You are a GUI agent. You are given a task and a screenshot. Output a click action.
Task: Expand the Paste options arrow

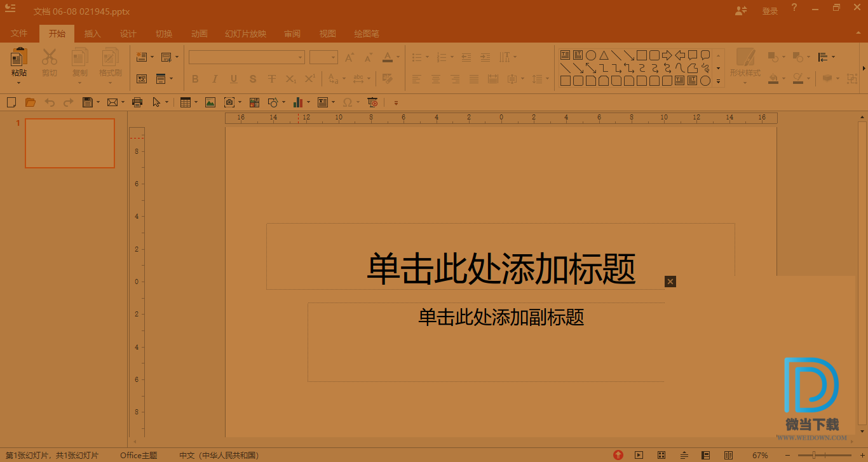point(19,83)
